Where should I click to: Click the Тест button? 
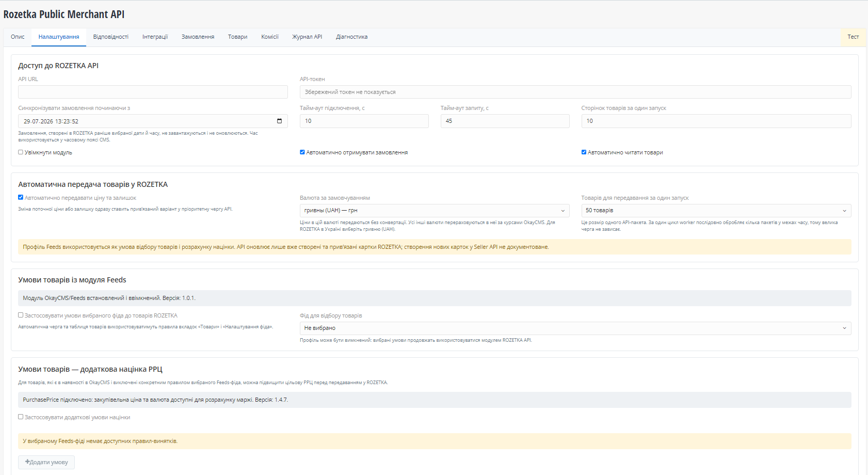853,37
